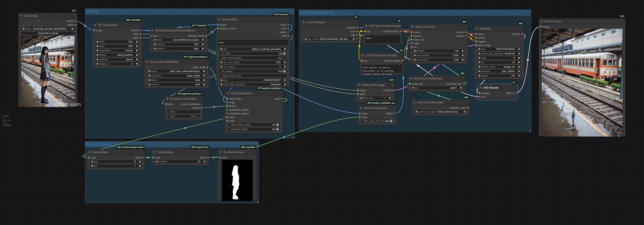
Task: Increase Expand Mask grow value with right arrow
Action: [x=140, y=162]
